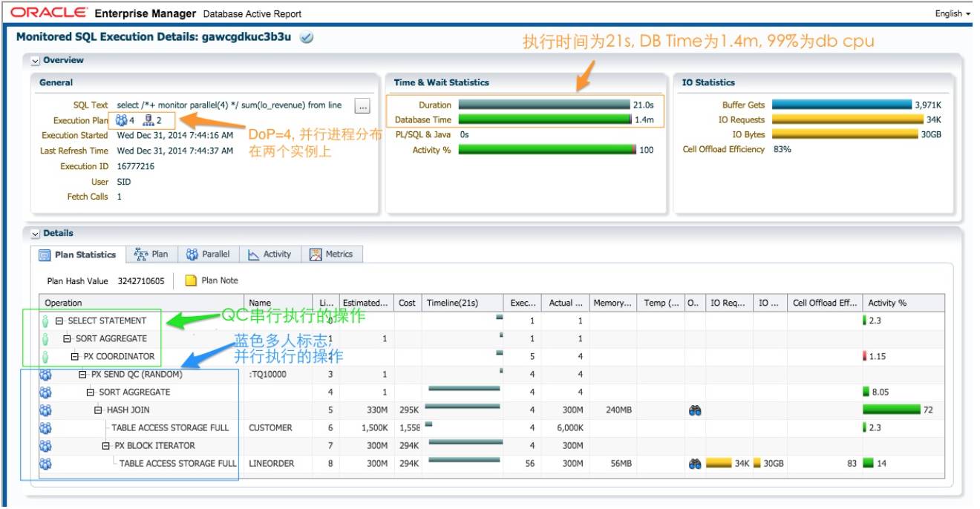Collapse the PX SEND QC (RANDOM) node
980x509 pixels.
[x=83, y=375]
